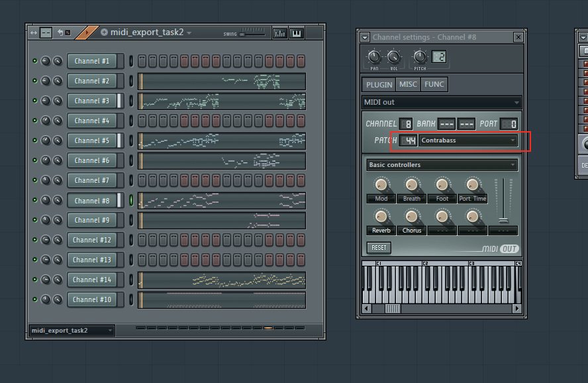Viewport: 588px width, 383px height.
Task: Click the plus icon beside midi_export_task2
Action: point(104,32)
